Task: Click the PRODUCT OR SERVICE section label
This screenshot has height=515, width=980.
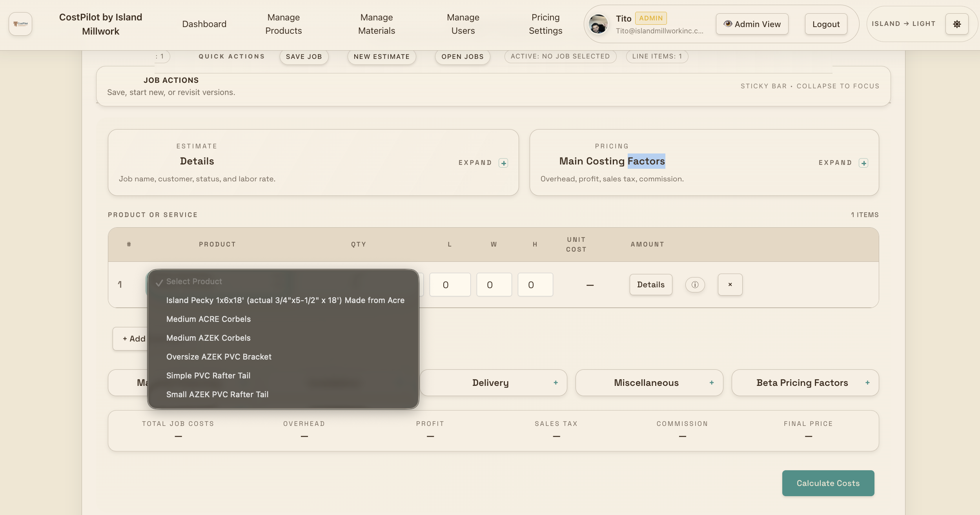Action: pos(153,215)
